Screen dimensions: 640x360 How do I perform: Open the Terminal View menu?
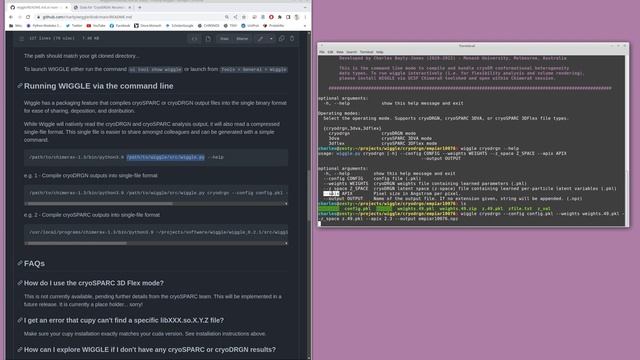340,52
